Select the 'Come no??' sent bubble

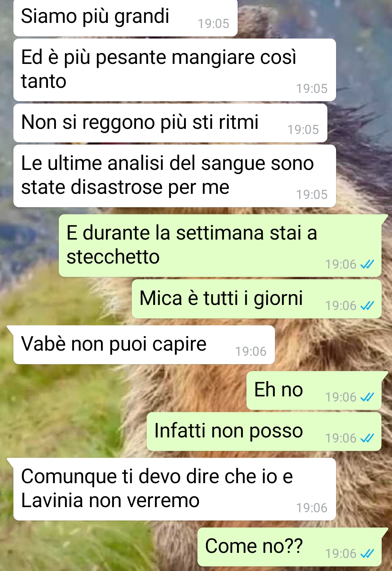tap(289, 547)
